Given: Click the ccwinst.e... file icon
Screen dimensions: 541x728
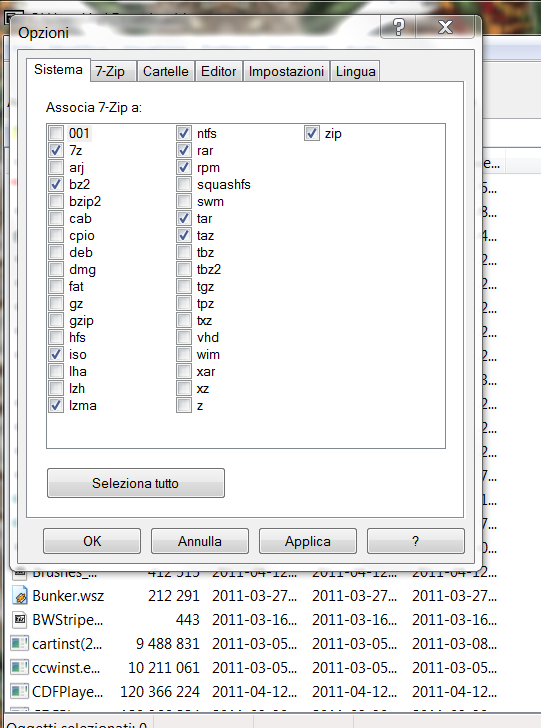Looking at the screenshot, I should click(20, 668).
